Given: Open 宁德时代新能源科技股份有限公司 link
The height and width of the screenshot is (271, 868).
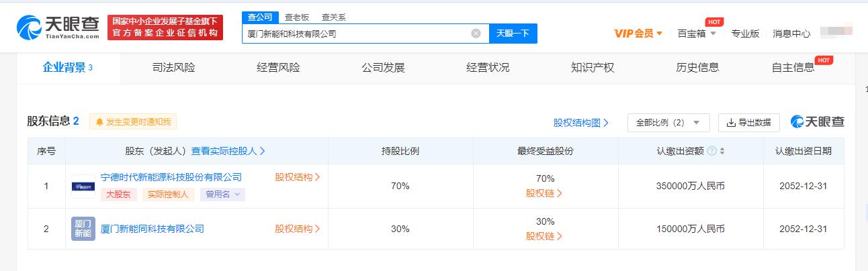Looking at the screenshot, I should 171,177.
